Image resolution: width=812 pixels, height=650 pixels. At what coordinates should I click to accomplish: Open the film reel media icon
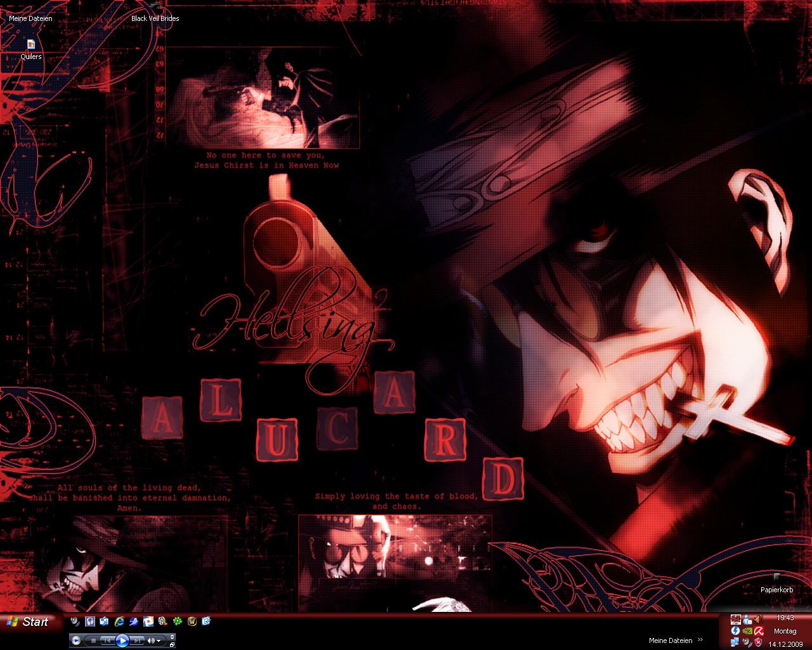click(162, 621)
